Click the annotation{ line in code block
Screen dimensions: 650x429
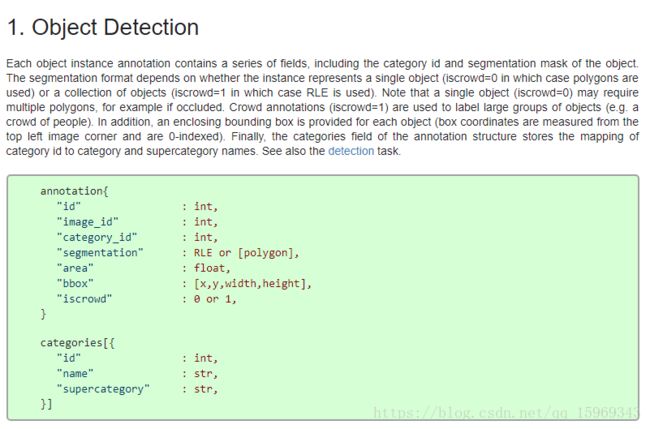(74, 191)
